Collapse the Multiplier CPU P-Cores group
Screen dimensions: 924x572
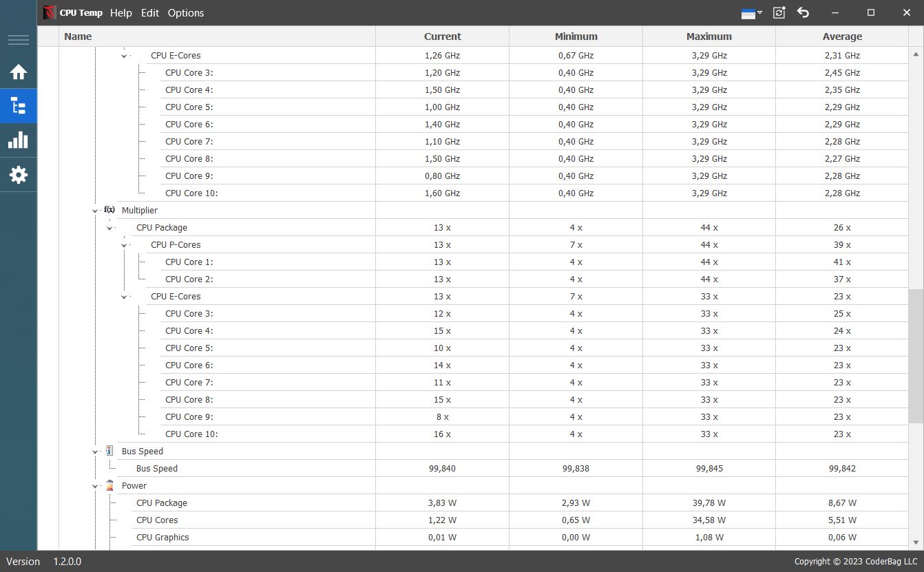pos(125,245)
